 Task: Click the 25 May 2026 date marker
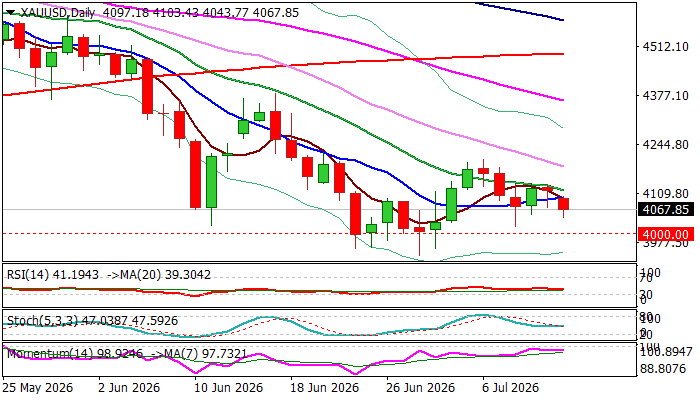[x=38, y=388]
